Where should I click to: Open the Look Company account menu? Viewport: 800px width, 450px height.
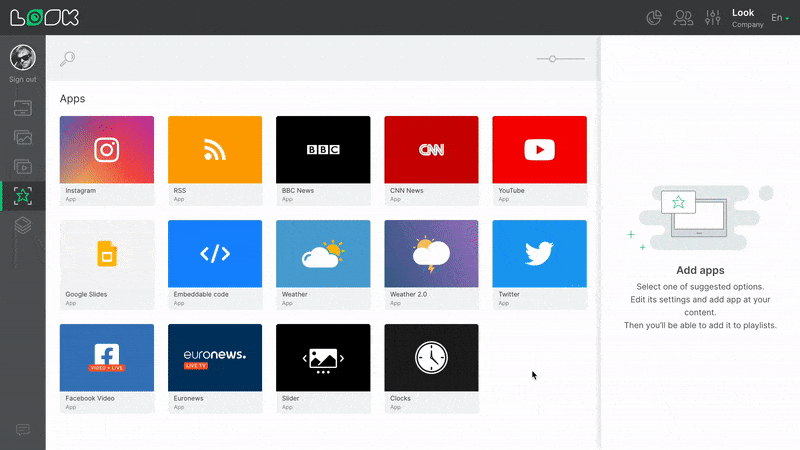click(747, 18)
